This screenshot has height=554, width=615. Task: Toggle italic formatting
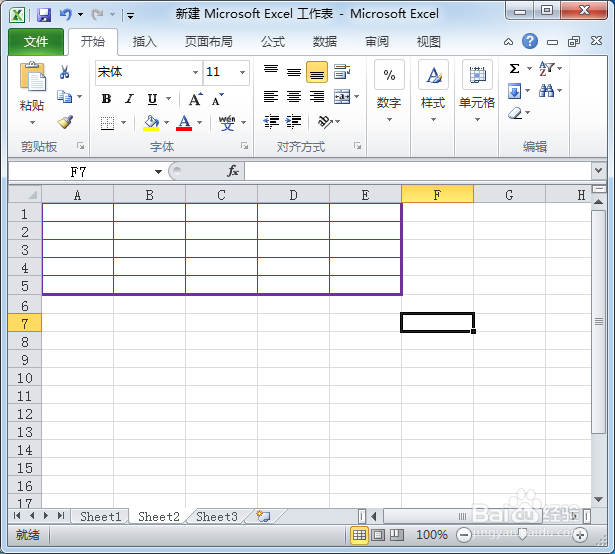(x=129, y=99)
